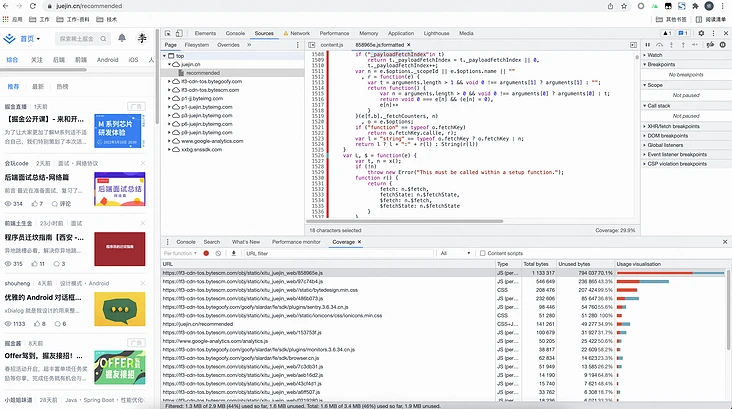Screen dimensions: 732x409
Task: Switch juejin feed to 最新
Action: [x=38, y=86]
